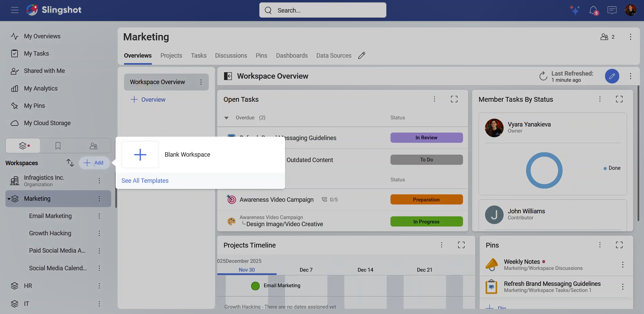
Task: Collapse the Marketing workspace tree
Action: (x=9, y=199)
